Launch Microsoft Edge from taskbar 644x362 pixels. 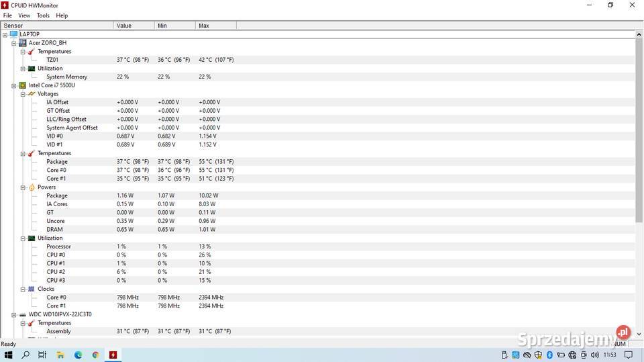[78, 355]
